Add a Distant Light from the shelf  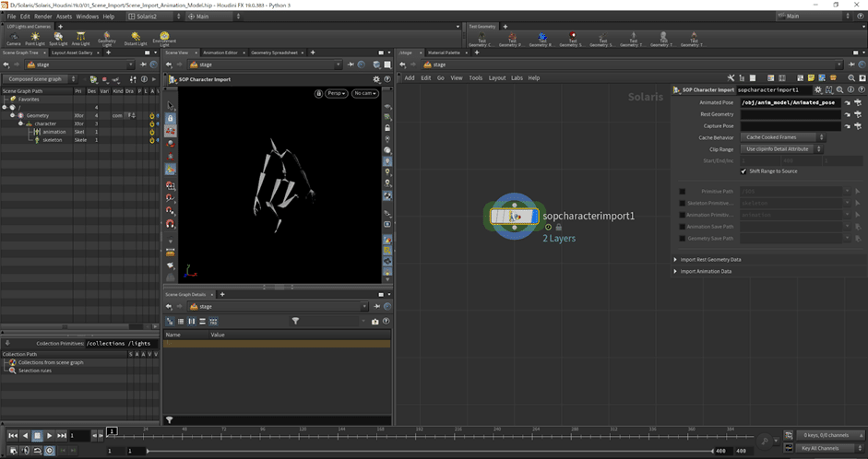136,39
